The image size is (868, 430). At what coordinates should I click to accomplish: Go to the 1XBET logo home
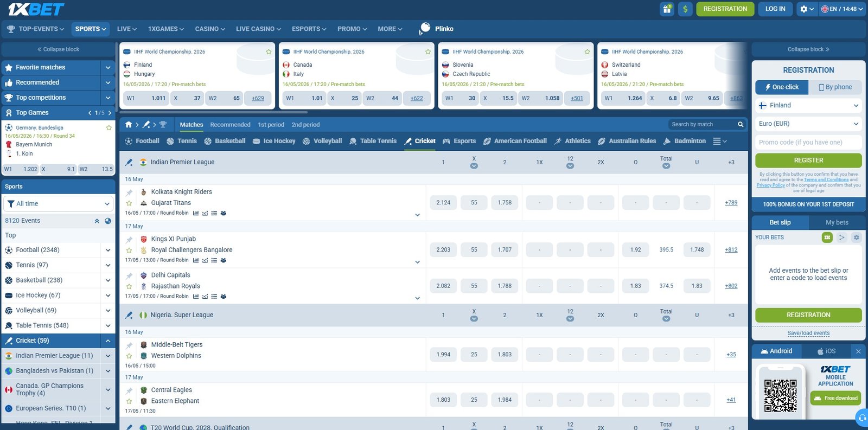tap(36, 9)
